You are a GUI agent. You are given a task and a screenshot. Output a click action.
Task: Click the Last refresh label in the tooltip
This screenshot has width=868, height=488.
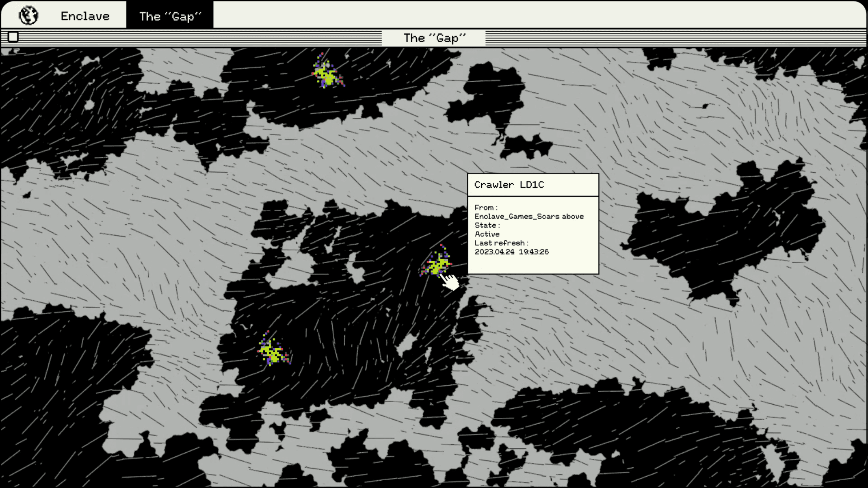pos(501,243)
